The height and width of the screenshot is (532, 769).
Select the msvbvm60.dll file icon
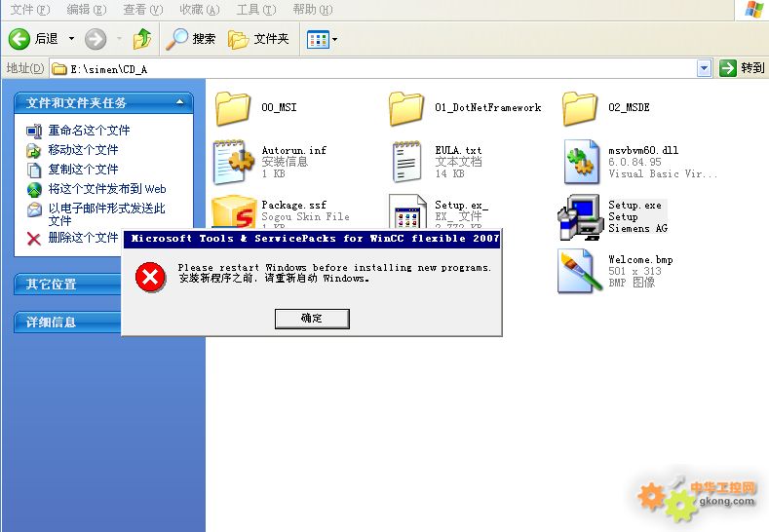click(582, 162)
